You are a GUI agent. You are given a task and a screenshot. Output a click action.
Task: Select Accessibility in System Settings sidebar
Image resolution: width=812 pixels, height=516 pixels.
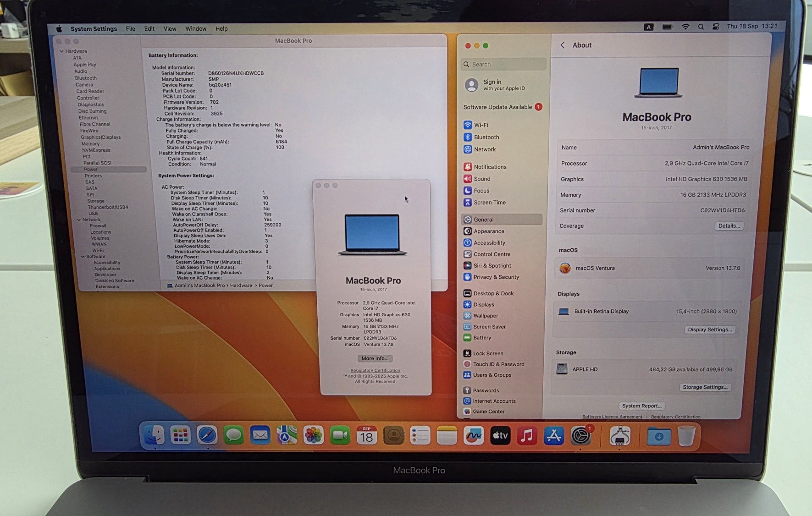pyautogui.click(x=484, y=243)
